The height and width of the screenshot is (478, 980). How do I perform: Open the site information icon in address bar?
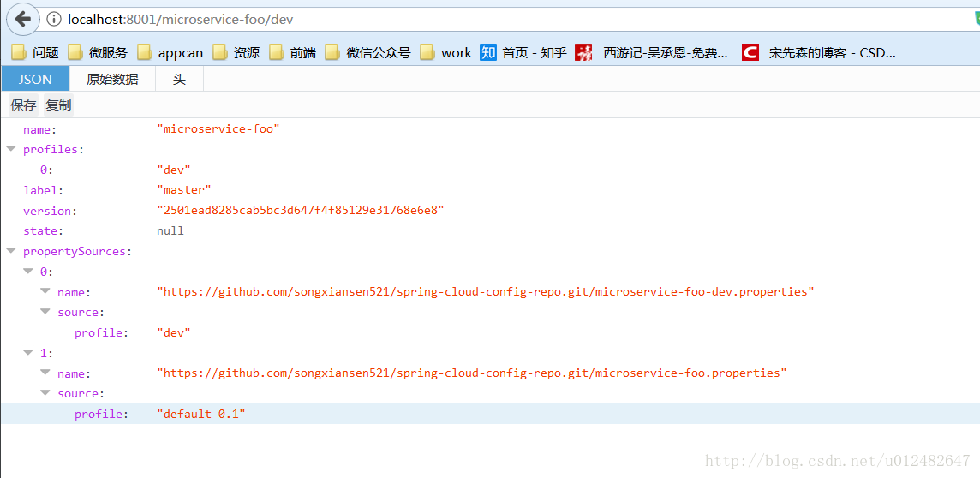click(54, 20)
